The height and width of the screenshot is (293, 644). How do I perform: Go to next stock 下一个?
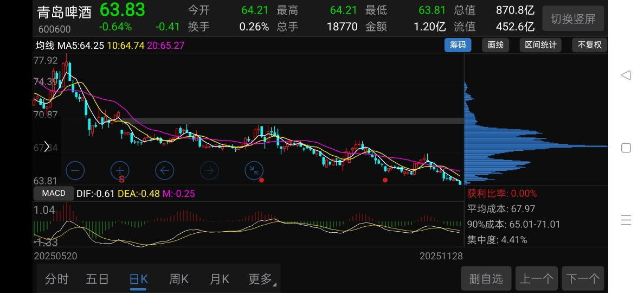tap(583, 279)
